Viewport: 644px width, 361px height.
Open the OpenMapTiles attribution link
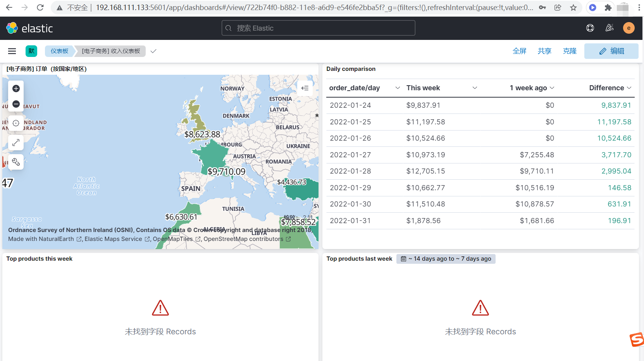[x=177, y=239]
